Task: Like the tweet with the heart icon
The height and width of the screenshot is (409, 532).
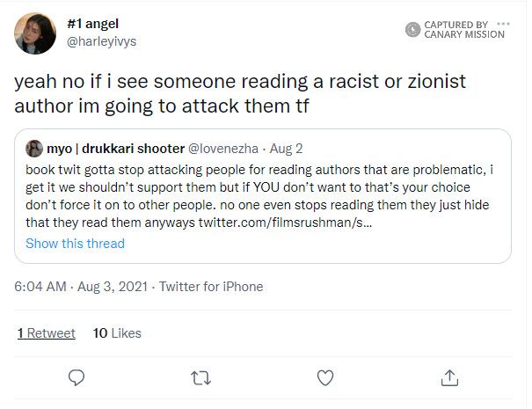Action: point(324,377)
